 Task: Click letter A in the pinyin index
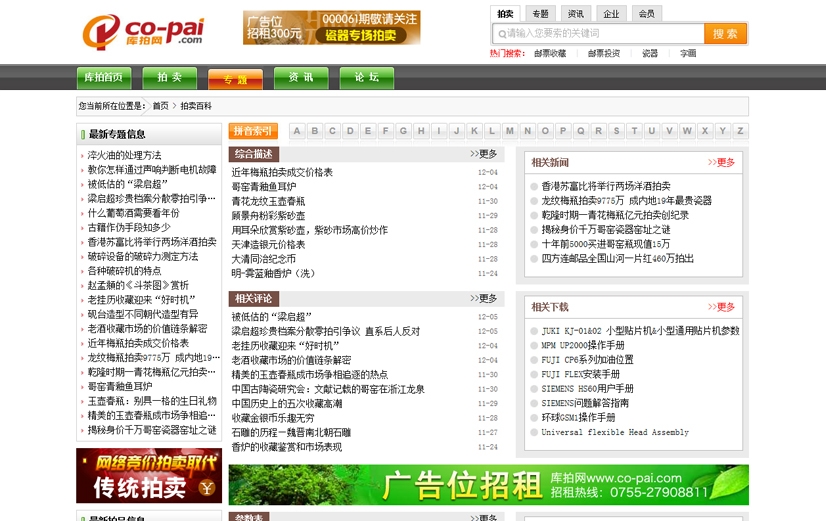[x=297, y=131]
